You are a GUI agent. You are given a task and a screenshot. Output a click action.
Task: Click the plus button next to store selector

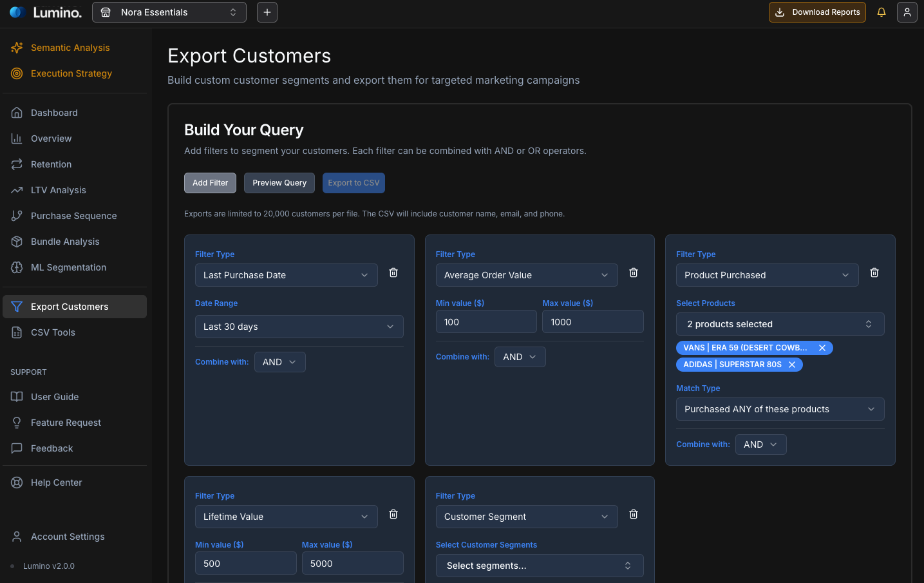267,12
